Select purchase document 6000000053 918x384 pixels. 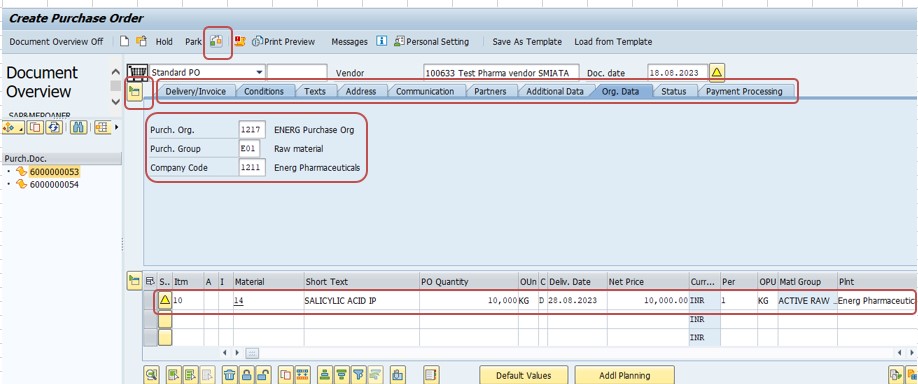click(54, 172)
